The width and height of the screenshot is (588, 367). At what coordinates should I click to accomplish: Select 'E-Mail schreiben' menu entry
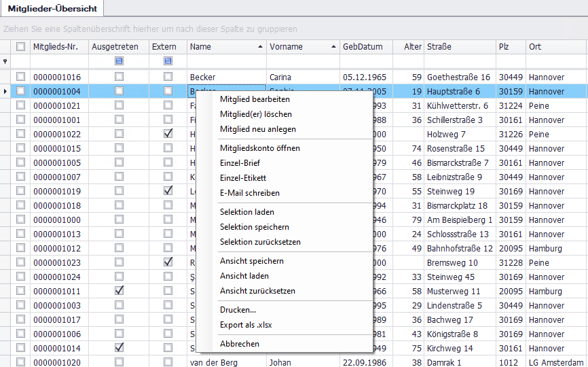tap(249, 193)
